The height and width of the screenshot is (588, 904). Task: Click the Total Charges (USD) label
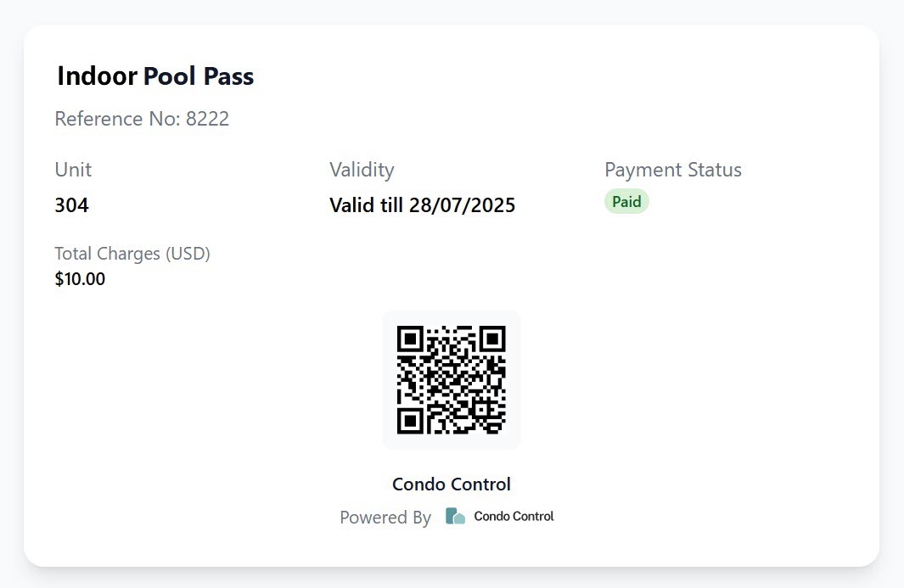(x=132, y=254)
